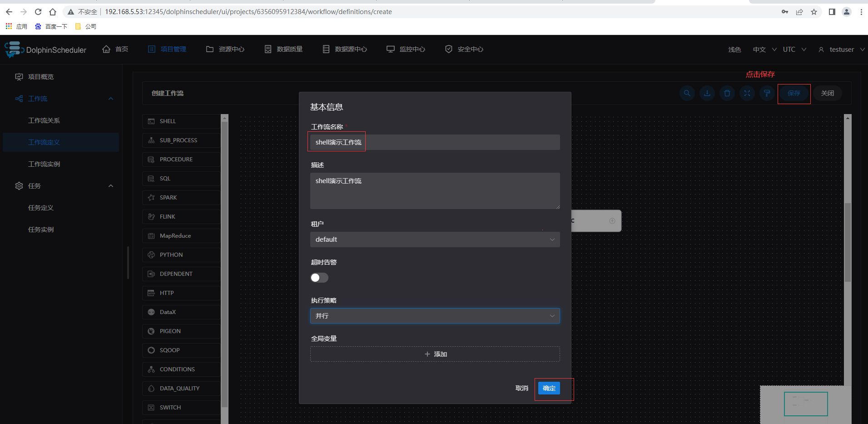This screenshot has width=868, height=424.
Task: Click the DolphinScheduler logo
Action: [45, 50]
